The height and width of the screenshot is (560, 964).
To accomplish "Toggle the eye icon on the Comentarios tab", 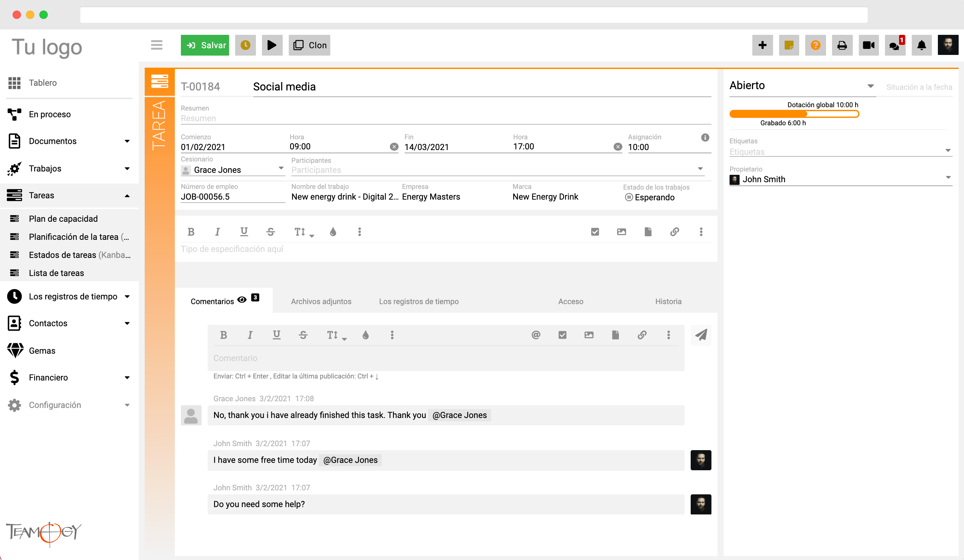I will (242, 300).
